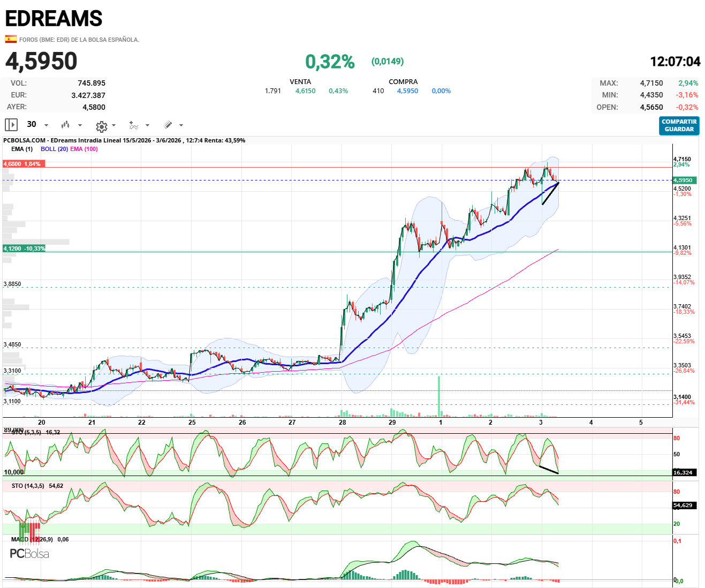Click the STO (14,3,5) indicator label
The image size is (705, 588).
tap(28, 486)
